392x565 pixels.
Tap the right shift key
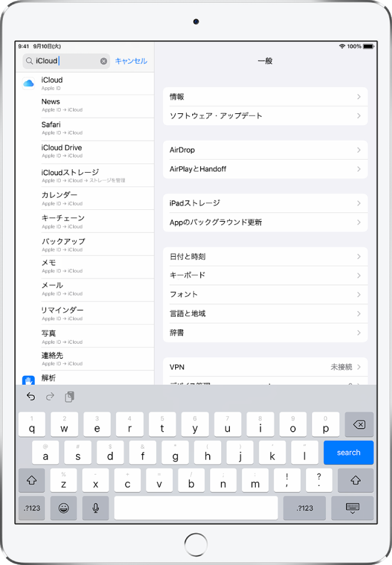tap(355, 480)
